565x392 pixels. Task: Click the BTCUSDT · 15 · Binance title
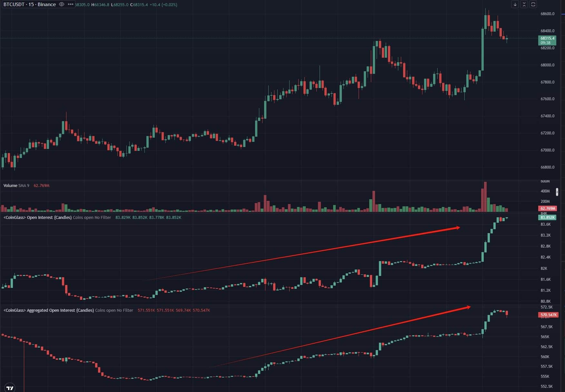pyautogui.click(x=30, y=4)
